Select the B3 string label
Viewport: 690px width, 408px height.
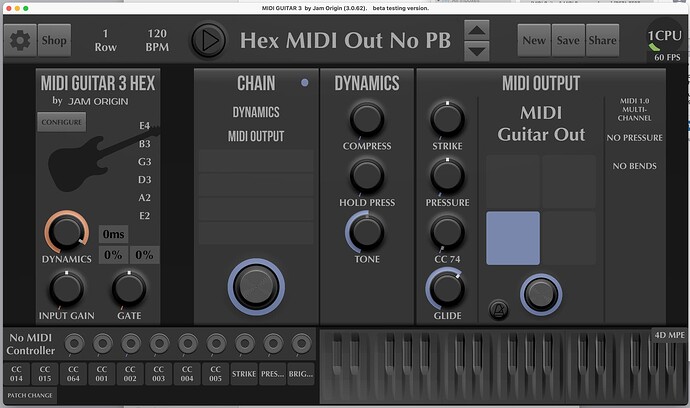[x=144, y=144]
